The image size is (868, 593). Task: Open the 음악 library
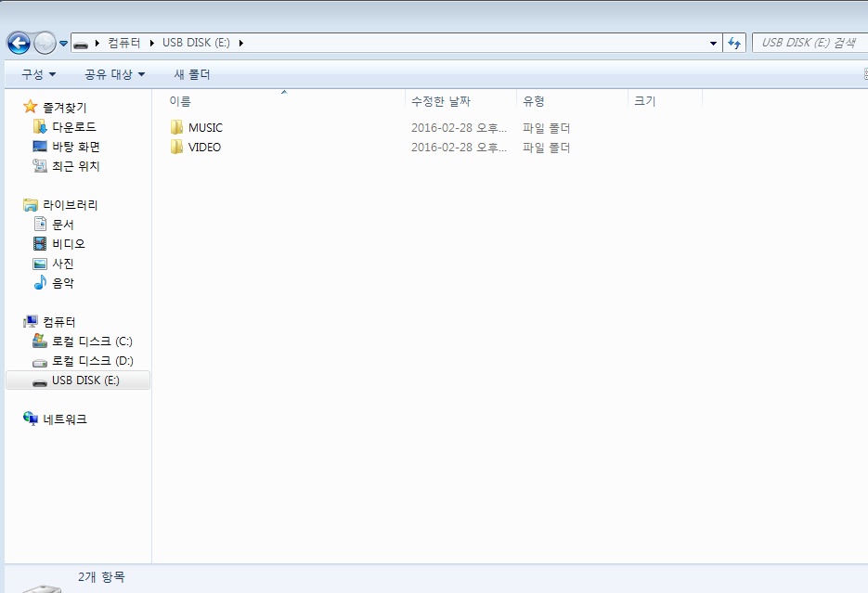click(x=63, y=283)
